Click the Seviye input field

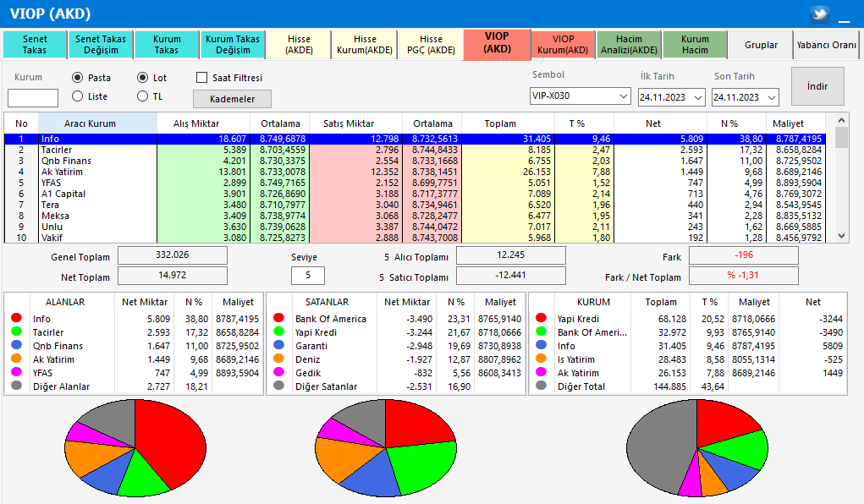(308, 275)
